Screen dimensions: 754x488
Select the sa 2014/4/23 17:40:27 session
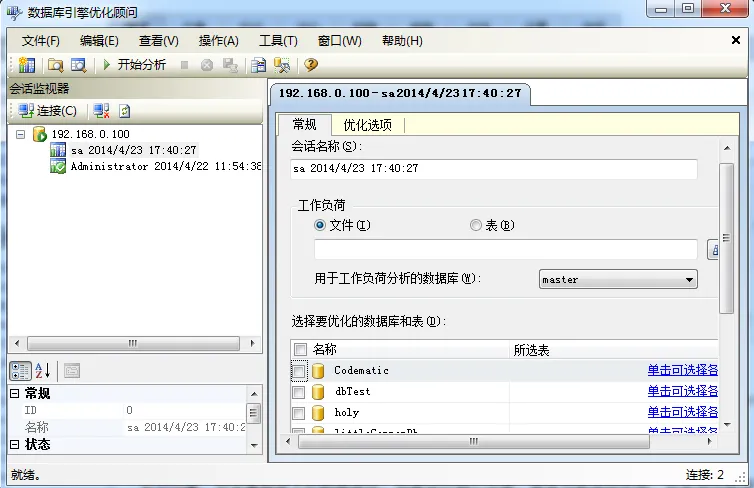[x=133, y=150]
